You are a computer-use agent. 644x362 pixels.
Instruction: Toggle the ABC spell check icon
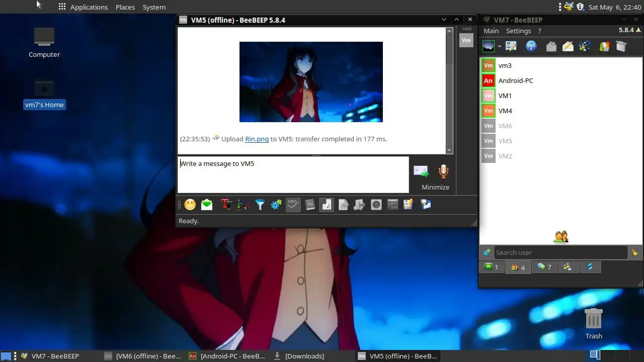tap(293, 205)
